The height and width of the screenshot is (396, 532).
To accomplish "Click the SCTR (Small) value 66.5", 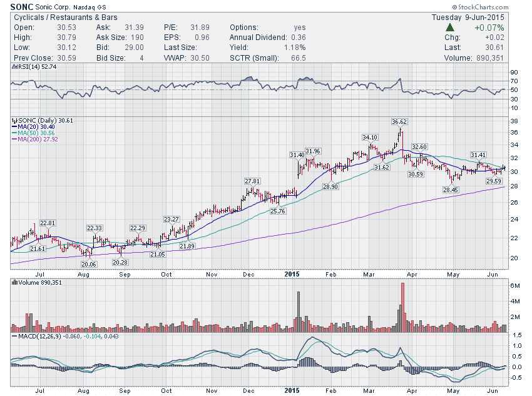I will coord(298,58).
